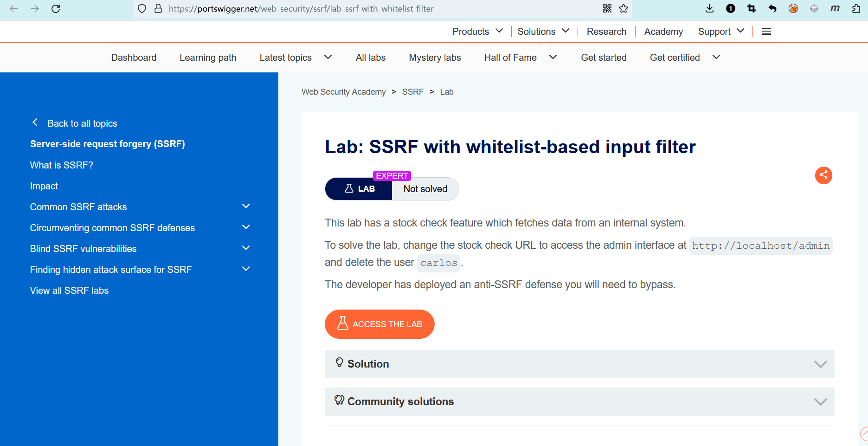Go to the All labs tab

tap(370, 58)
